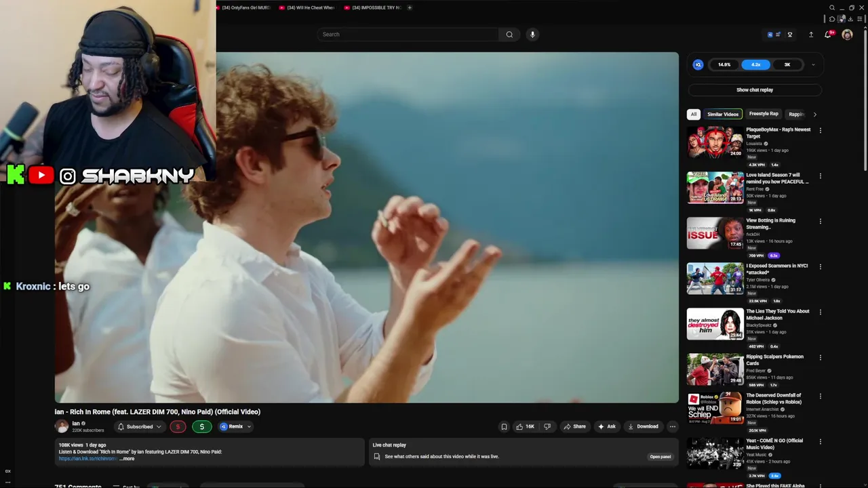Open browser downloads icon

tap(850, 19)
